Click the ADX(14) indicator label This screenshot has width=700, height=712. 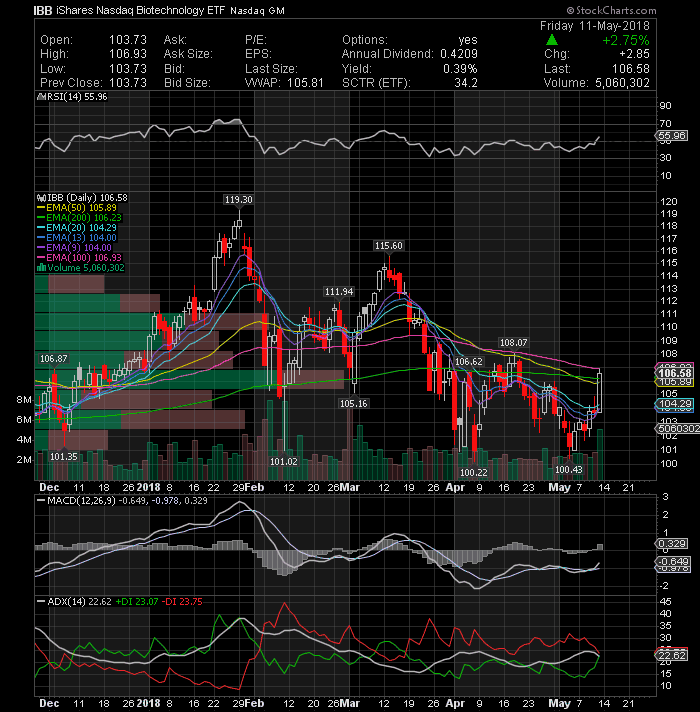click(x=67, y=602)
